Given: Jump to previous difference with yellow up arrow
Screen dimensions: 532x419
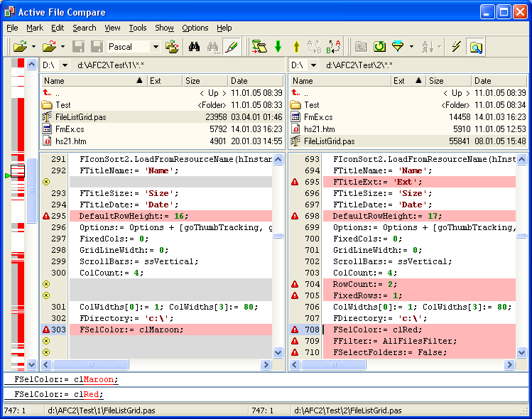Looking at the screenshot, I should pyautogui.click(x=296, y=47).
